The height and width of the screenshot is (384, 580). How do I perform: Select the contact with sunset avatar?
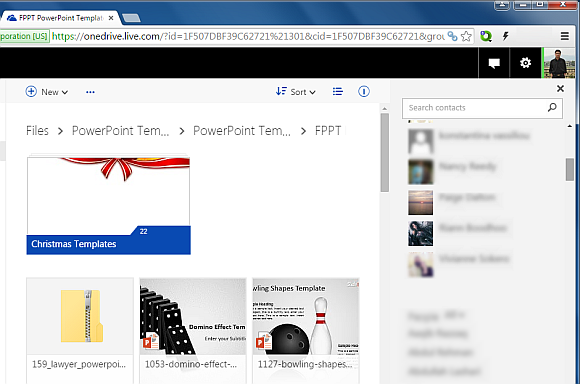pyautogui.click(x=421, y=202)
